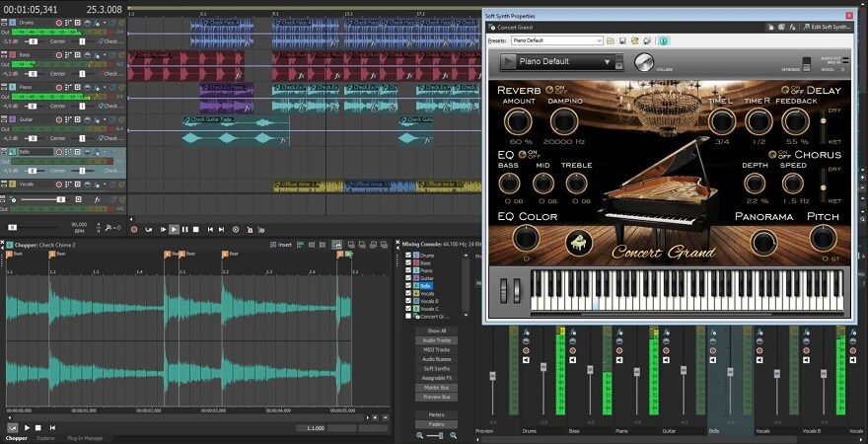Toggle Delay ON/OFF switch
This screenshot has height=444, width=868.
coord(785,89)
